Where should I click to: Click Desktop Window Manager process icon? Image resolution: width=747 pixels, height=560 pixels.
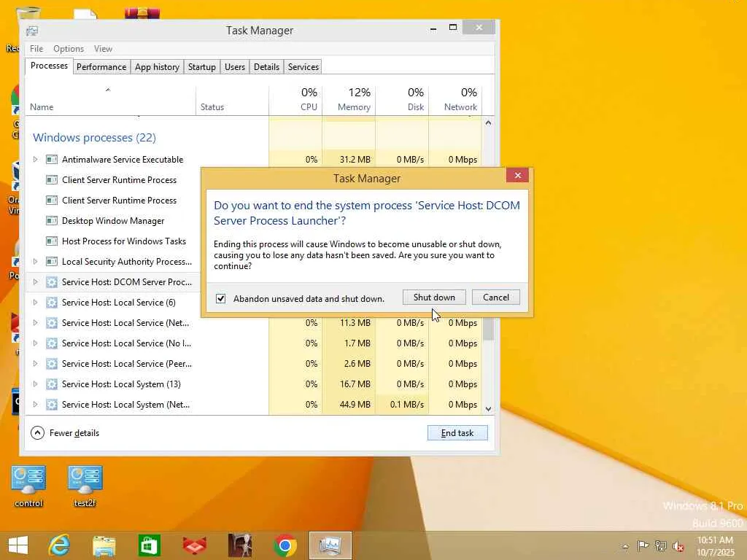(52, 221)
